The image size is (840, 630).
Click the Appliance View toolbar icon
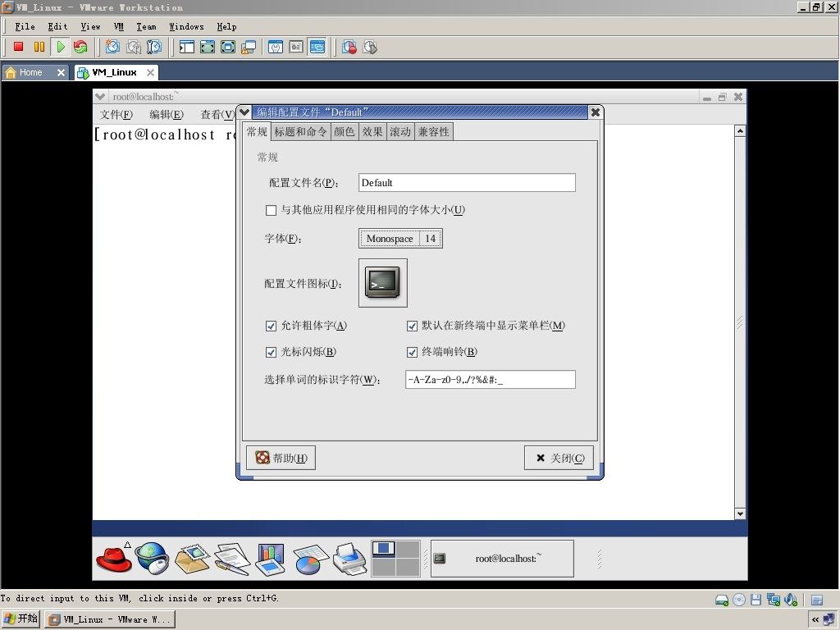pyautogui.click(x=296, y=47)
